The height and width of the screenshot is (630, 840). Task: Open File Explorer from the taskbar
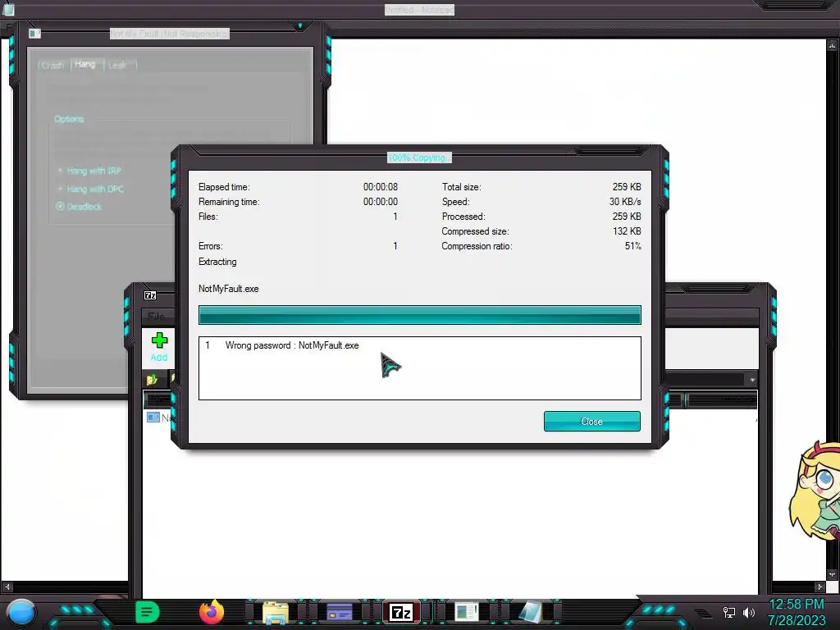pos(276,612)
